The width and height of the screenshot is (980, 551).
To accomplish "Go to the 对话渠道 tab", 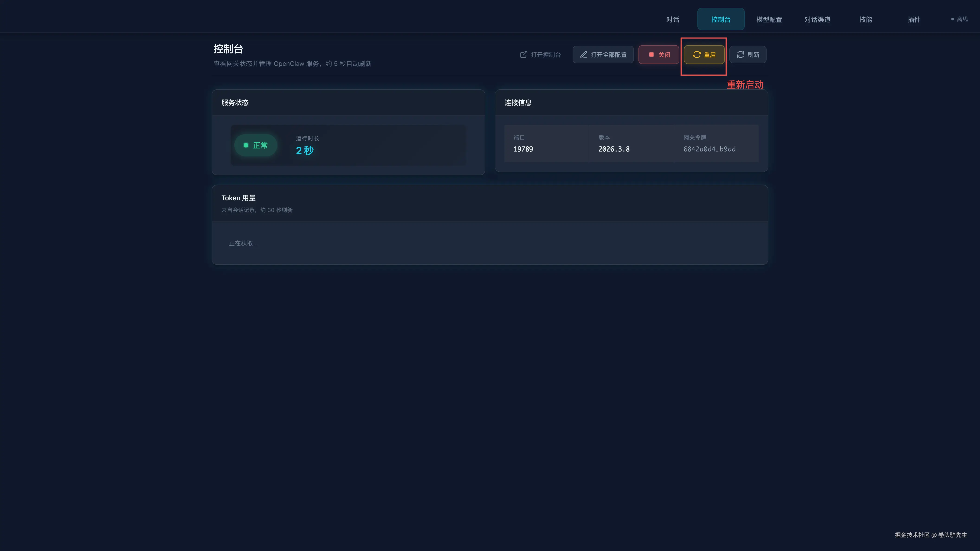I will point(817,19).
